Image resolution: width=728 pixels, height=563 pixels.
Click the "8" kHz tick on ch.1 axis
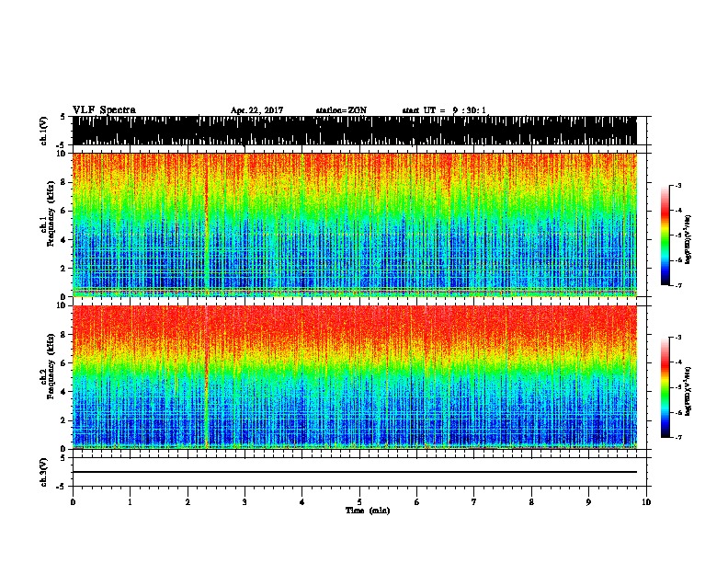63,182
